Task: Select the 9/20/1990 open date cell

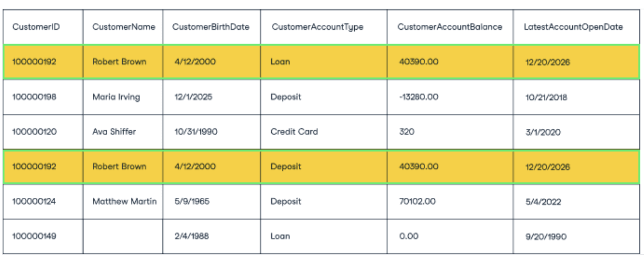Action: (576, 236)
